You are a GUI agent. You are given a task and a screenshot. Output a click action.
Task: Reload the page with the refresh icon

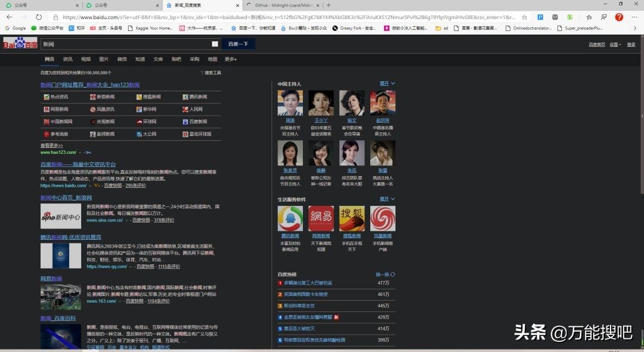point(39,17)
